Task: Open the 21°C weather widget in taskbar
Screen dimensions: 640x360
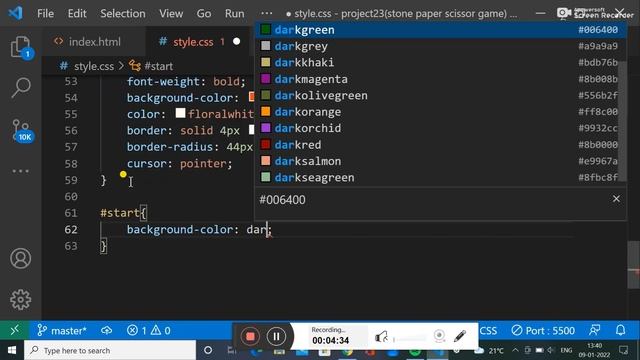Action: (x=490, y=350)
